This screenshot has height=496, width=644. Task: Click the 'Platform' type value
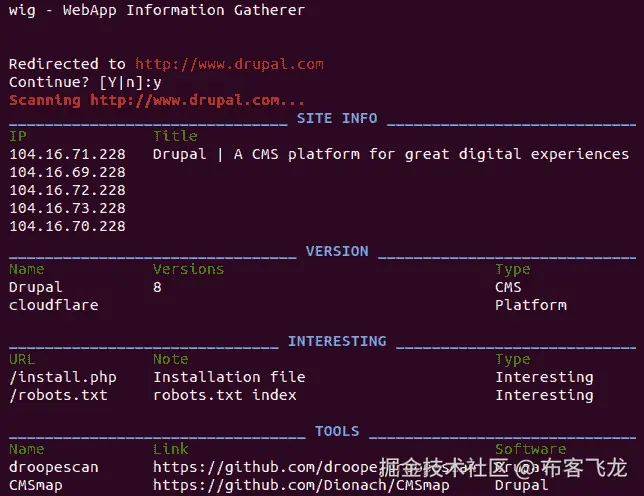[x=531, y=305]
